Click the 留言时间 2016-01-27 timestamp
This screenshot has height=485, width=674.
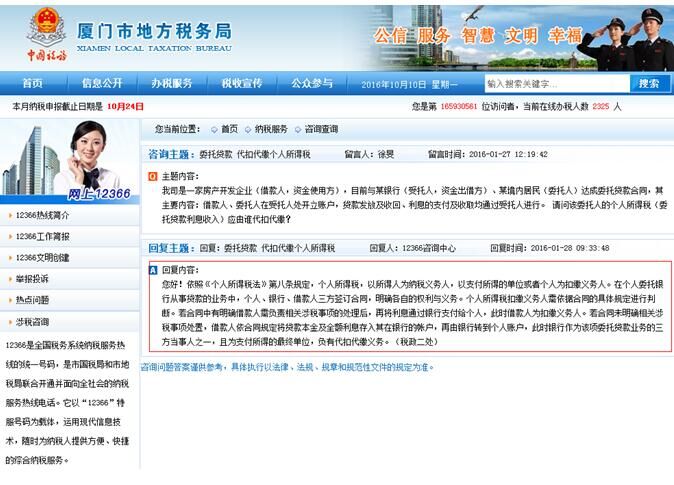(488, 154)
